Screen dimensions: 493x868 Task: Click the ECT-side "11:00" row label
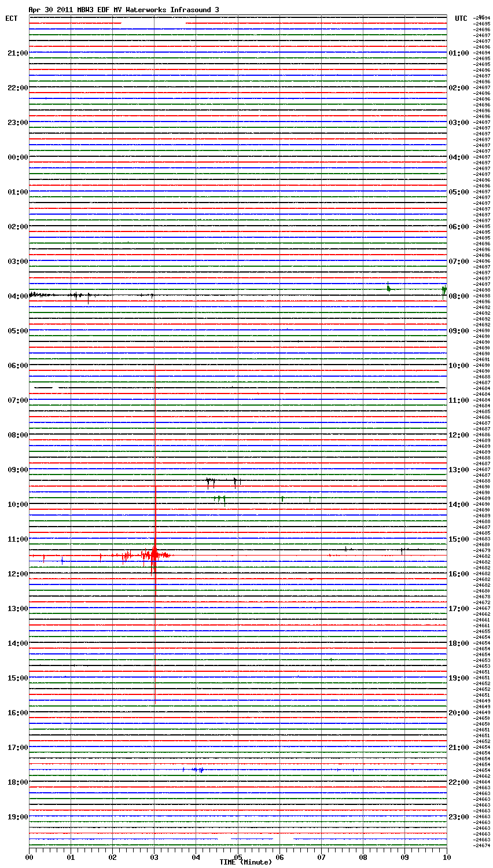click(18, 539)
